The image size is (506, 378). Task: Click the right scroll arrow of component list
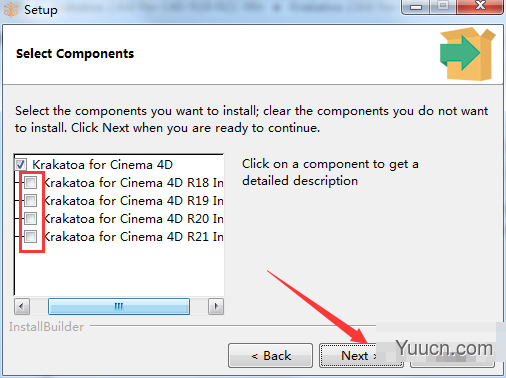216,306
